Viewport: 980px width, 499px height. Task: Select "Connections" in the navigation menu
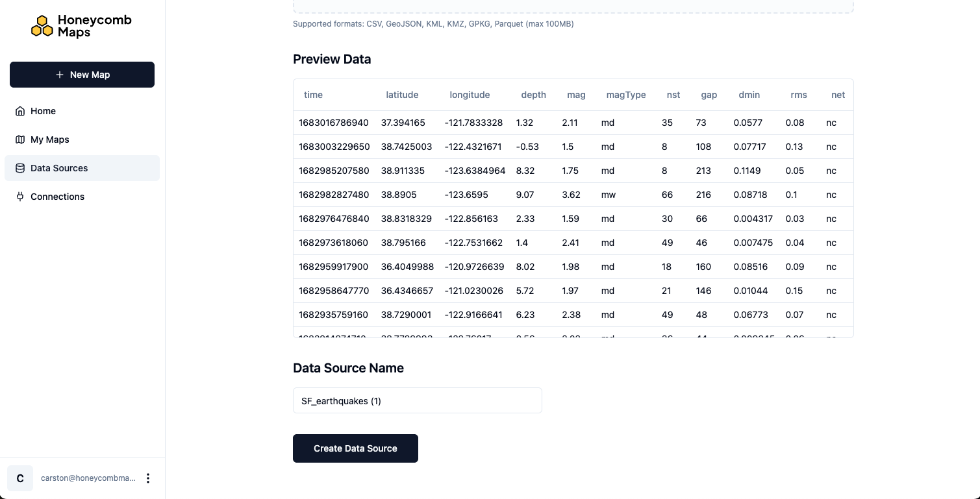pos(57,197)
